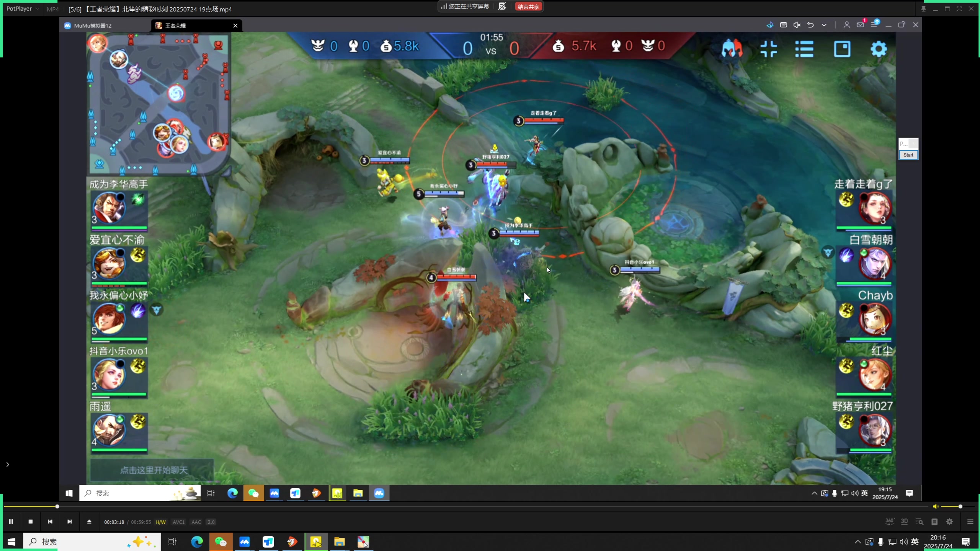Click the eject/open file button

coord(89,522)
